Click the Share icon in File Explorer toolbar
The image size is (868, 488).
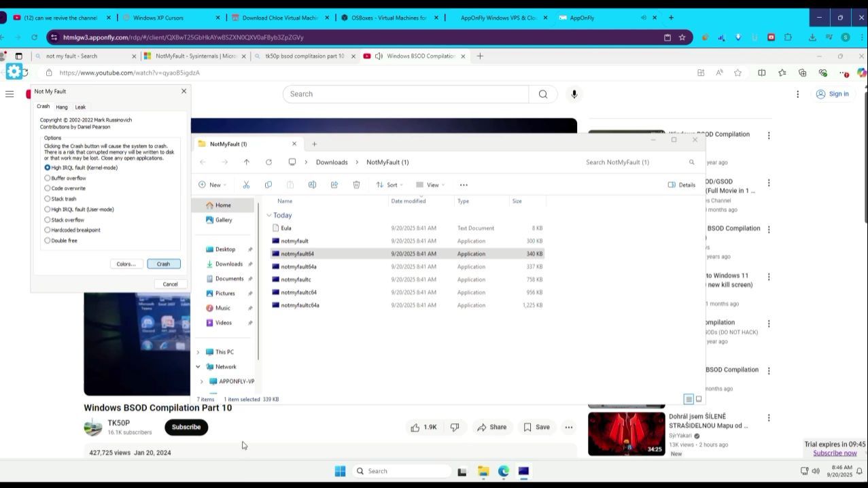click(x=334, y=185)
